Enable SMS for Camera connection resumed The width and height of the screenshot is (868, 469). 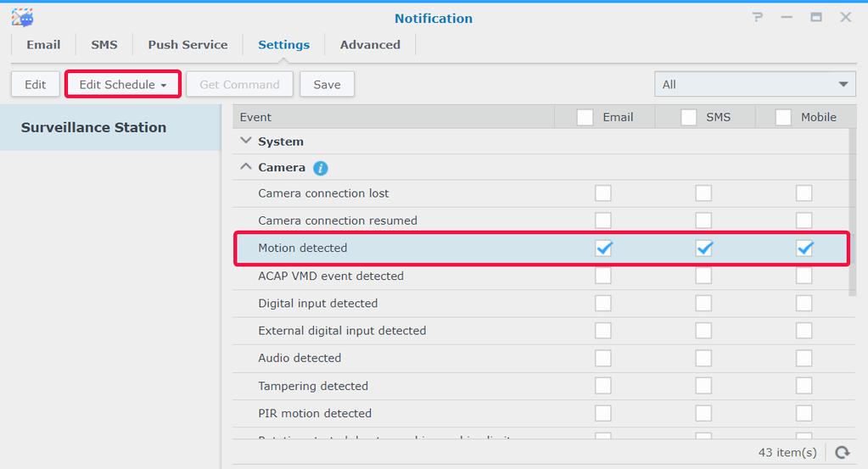(703, 221)
